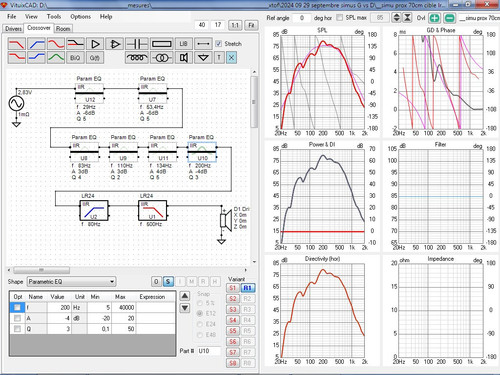The image size is (500, 375).
Task: Click the horizontal scrollbar under the schematic
Action: [41, 270]
